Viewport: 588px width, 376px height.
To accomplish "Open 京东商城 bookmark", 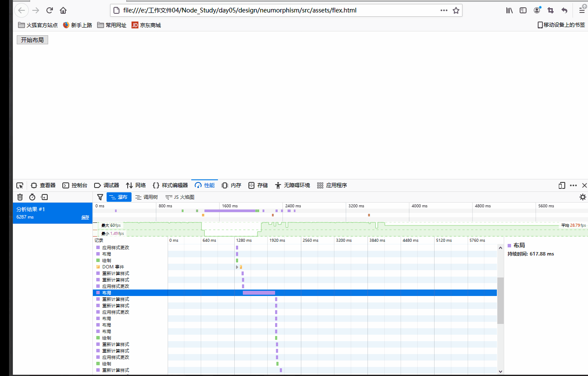I will point(146,25).
